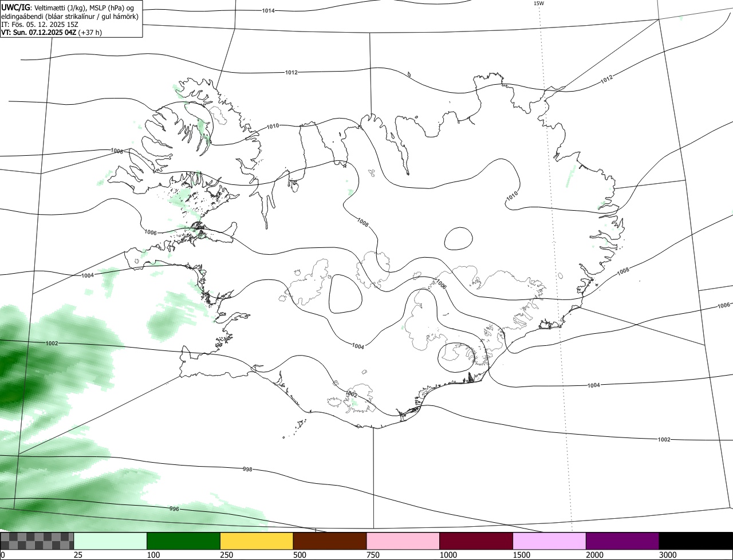Click the legend scale value "1000"
Viewport: 733px width, 560px height.
[x=448, y=555]
